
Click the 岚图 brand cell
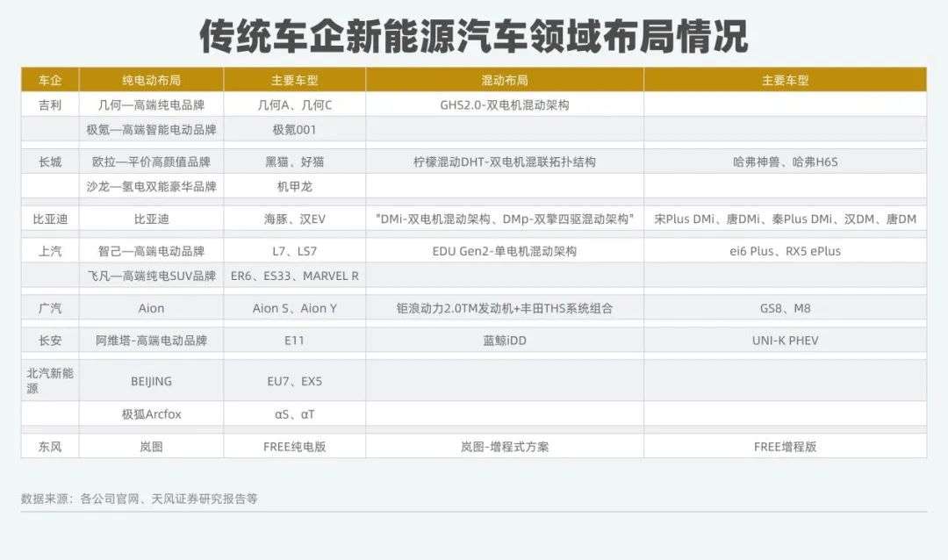coord(151,446)
